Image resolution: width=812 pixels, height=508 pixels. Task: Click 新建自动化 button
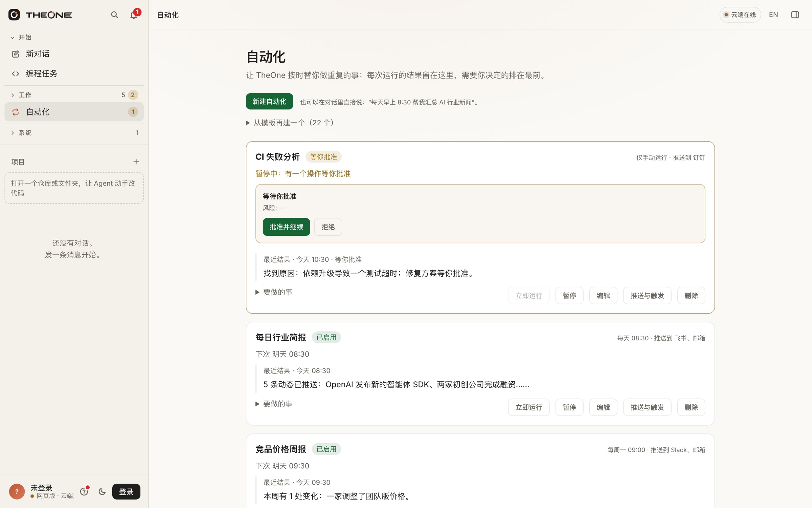coord(269,101)
